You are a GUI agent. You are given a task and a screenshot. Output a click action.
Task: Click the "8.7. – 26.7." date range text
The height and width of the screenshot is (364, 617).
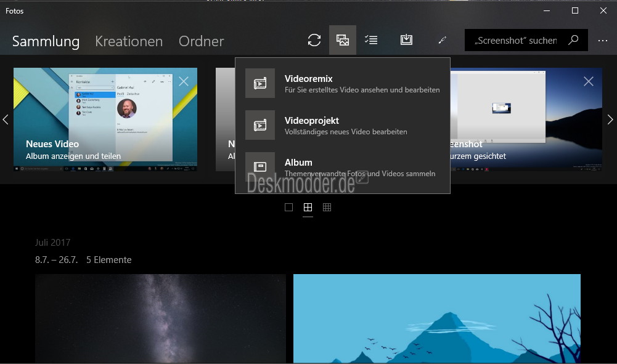56,260
